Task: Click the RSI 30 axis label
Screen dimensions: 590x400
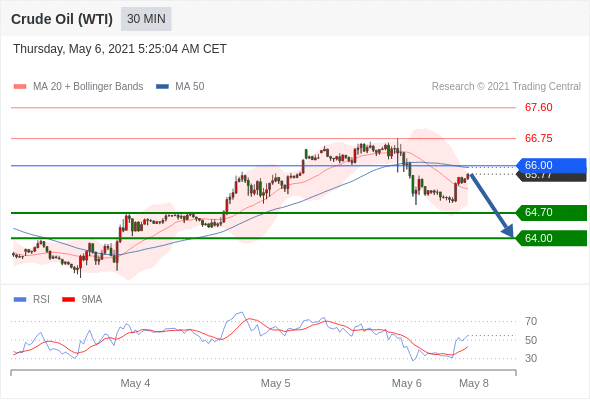Action: point(531,358)
